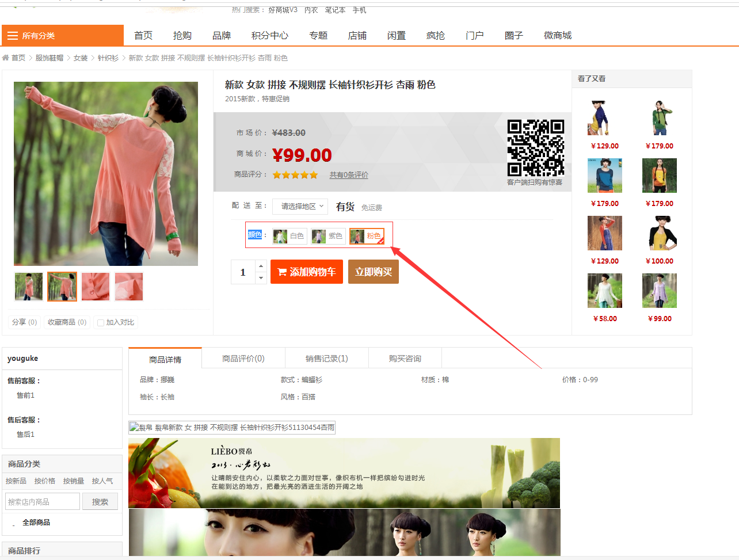Open the 全部商品 category link

36,523
